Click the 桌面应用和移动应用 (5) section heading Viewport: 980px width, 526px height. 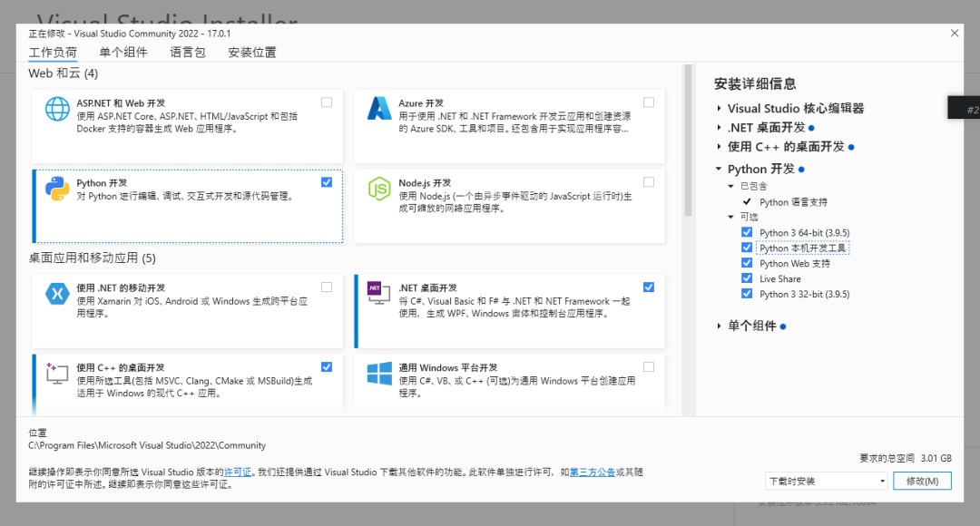click(92, 258)
